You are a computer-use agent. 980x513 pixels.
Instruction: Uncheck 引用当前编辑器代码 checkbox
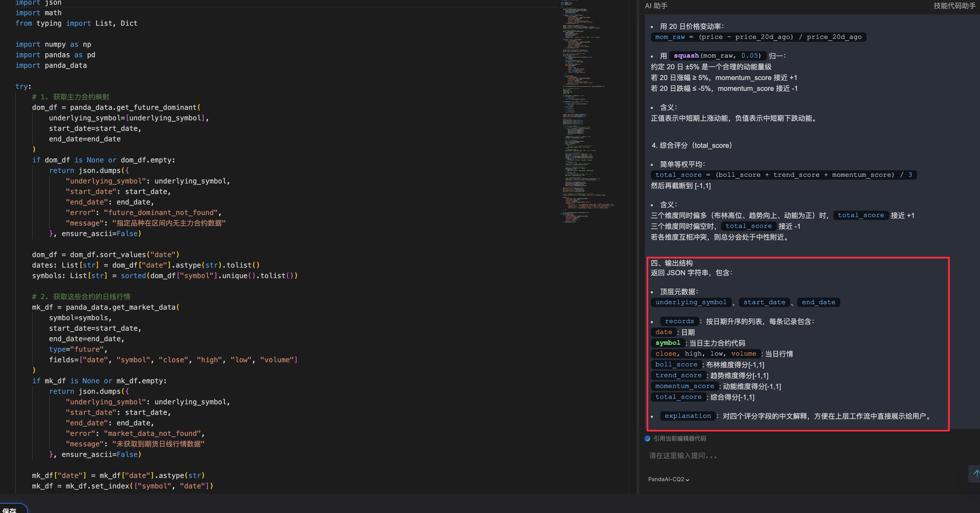[x=647, y=439]
